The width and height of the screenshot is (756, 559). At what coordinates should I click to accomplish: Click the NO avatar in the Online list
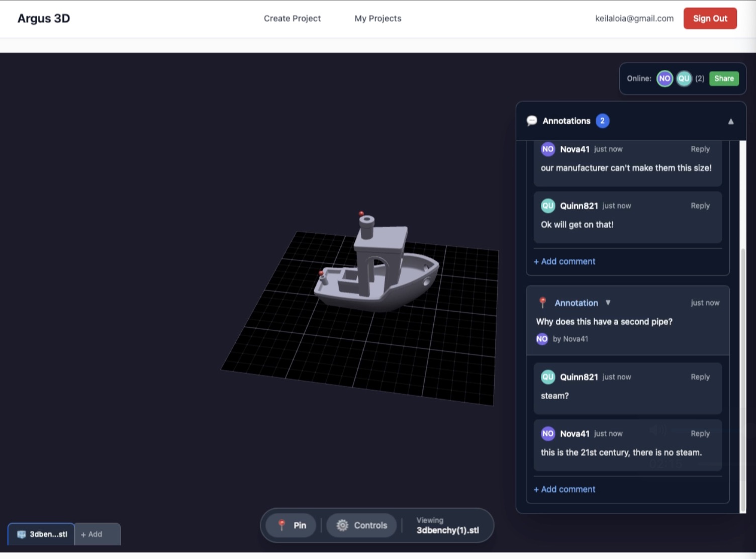[x=665, y=78]
